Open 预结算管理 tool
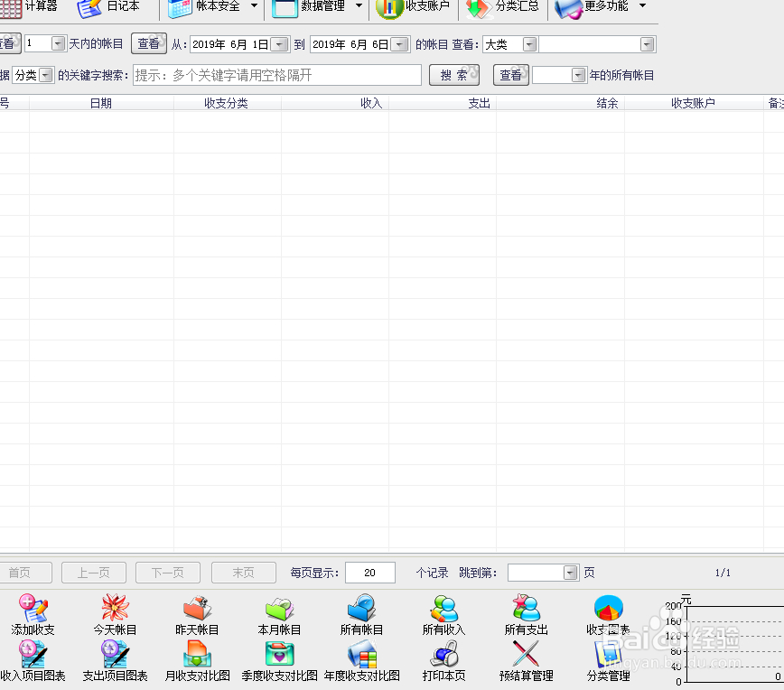This screenshot has height=690, width=784. tap(526, 654)
